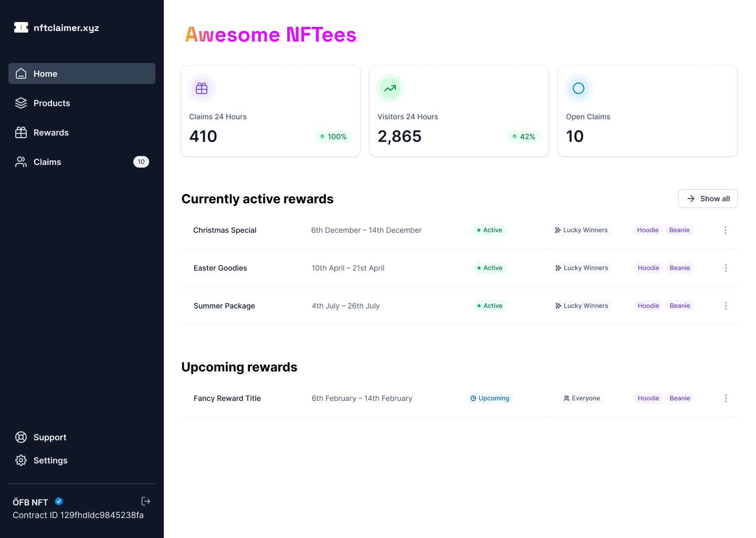This screenshot has height=538, width=756.
Task: Click the Settings gear icon
Action: (x=21, y=460)
